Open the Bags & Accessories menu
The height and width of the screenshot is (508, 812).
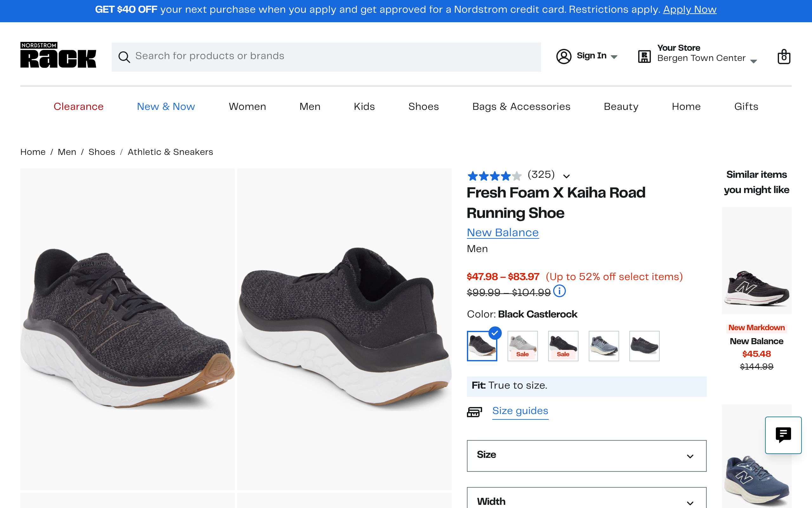[521, 106]
